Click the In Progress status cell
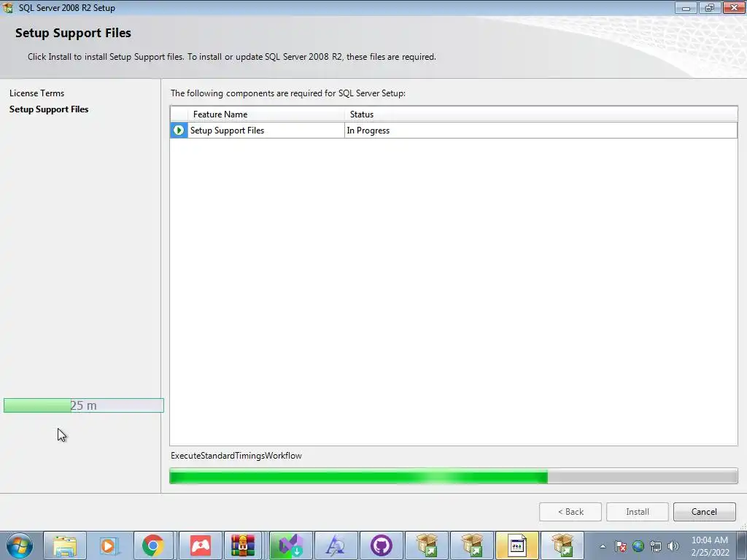This screenshot has width=747, height=560. (541, 130)
